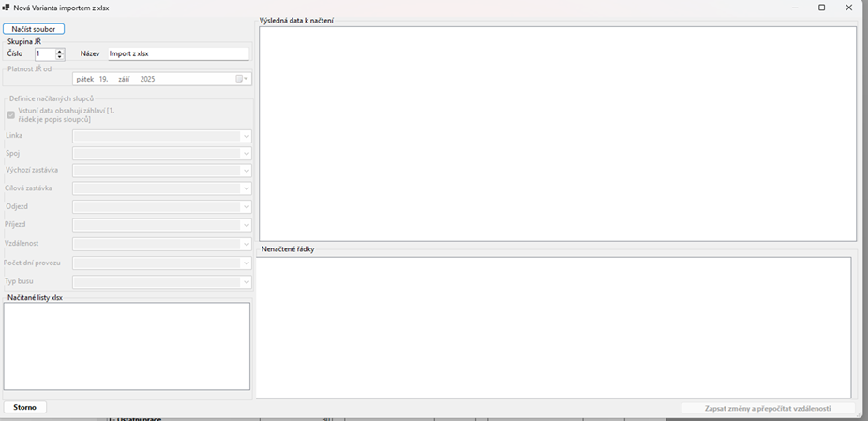The height and width of the screenshot is (421, 868).
Task: Click the Storno button
Action: (25, 408)
